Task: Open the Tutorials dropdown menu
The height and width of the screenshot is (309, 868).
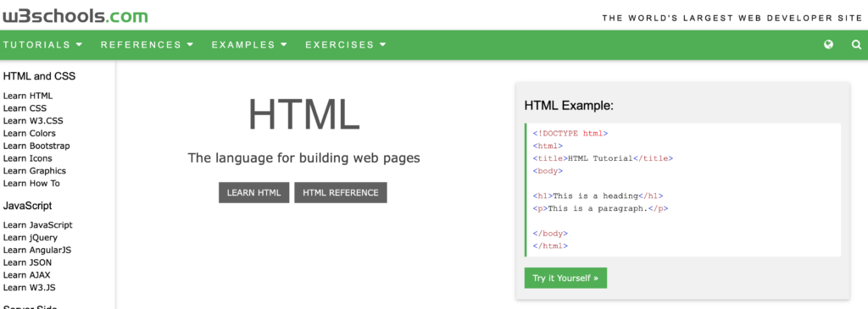Action: [x=42, y=45]
